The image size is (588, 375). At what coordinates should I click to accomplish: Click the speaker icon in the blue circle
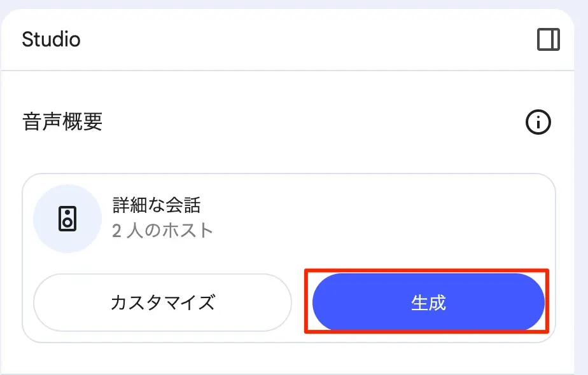point(67,219)
